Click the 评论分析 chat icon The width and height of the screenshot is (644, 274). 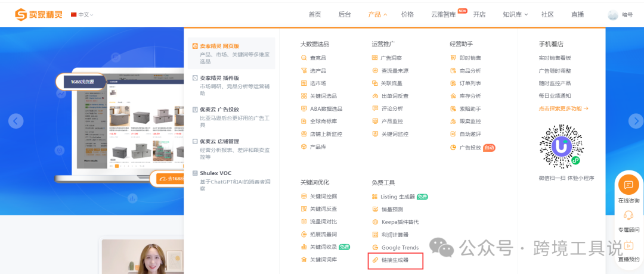375,108
